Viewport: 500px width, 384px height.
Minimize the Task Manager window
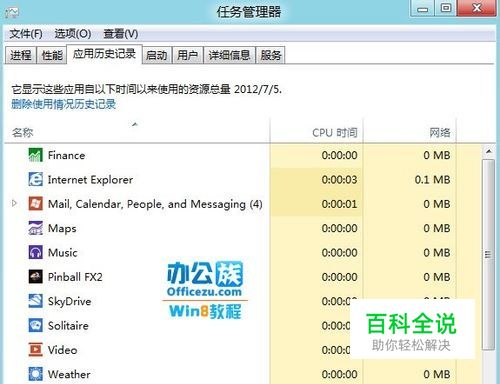click(422, 8)
